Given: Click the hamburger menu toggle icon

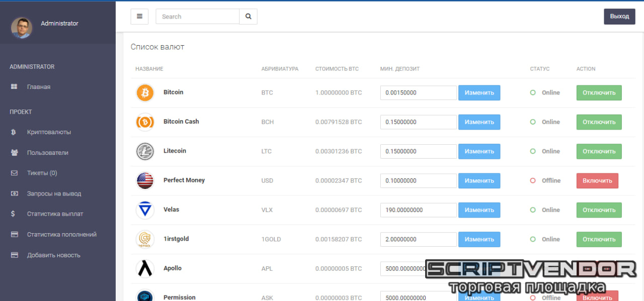Looking at the screenshot, I should click(139, 17).
